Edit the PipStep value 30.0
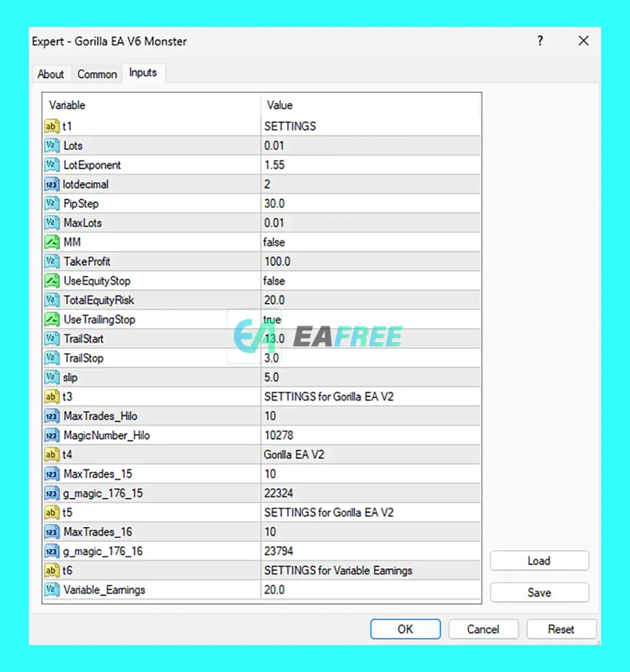 point(371,203)
